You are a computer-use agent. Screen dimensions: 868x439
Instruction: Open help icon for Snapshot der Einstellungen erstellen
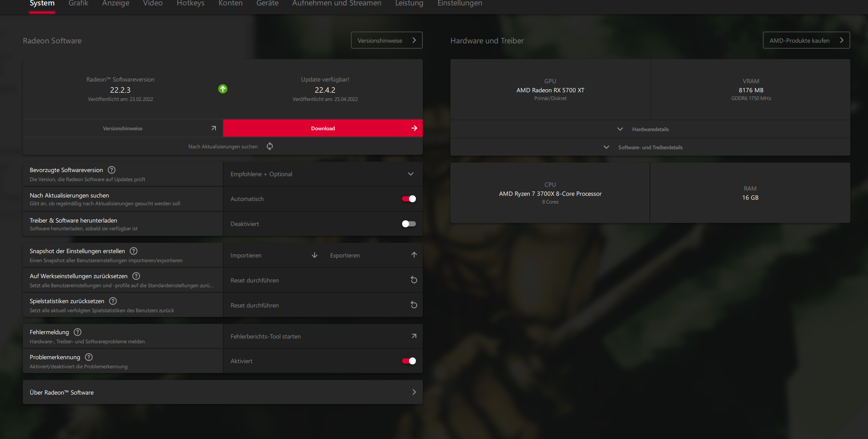click(x=134, y=251)
